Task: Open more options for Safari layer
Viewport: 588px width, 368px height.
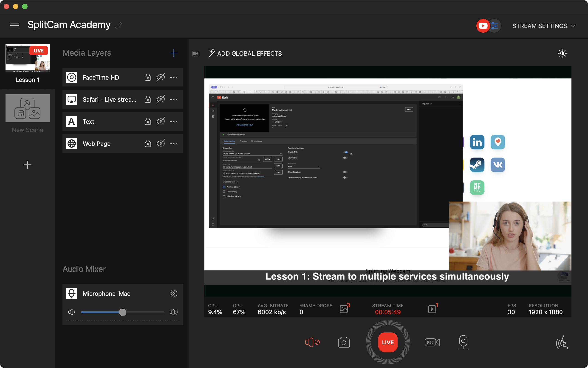Action: coord(174,99)
